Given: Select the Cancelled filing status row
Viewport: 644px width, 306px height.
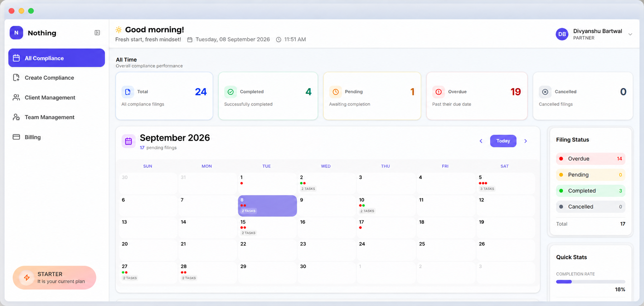Looking at the screenshot, I should [x=591, y=206].
